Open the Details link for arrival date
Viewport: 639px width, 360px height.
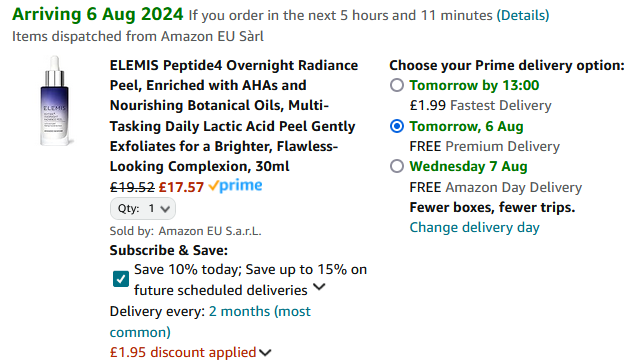point(523,15)
